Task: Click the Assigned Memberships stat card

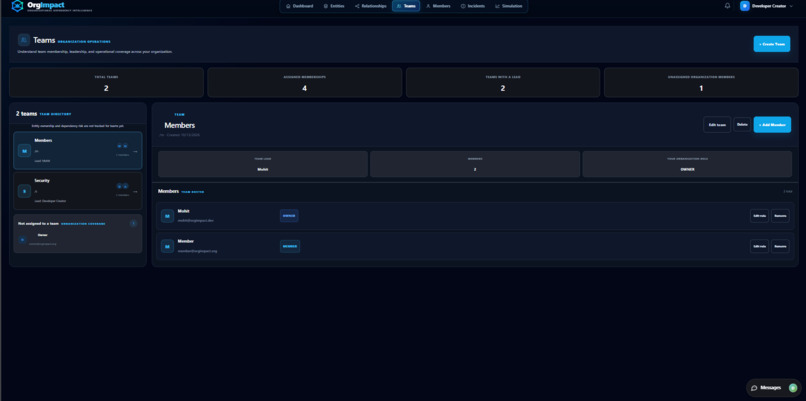Action: click(x=304, y=82)
